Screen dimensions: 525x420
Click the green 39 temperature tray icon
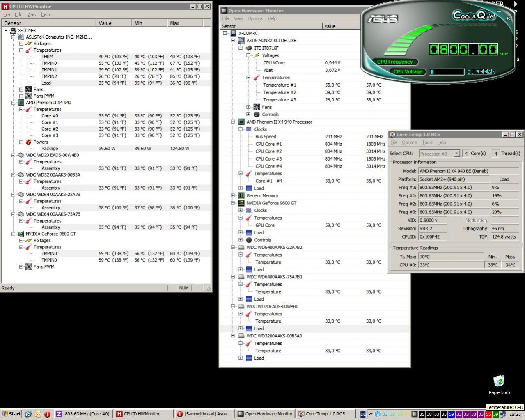point(496,414)
